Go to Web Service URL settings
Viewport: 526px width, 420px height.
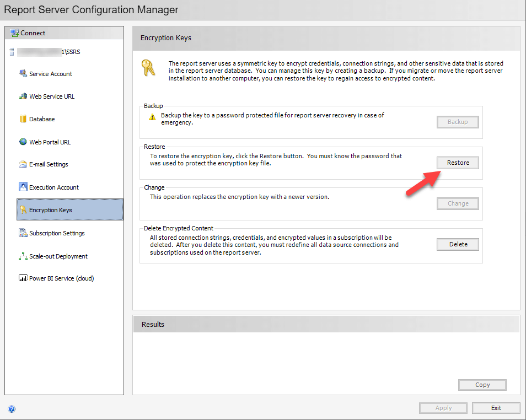click(x=52, y=96)
